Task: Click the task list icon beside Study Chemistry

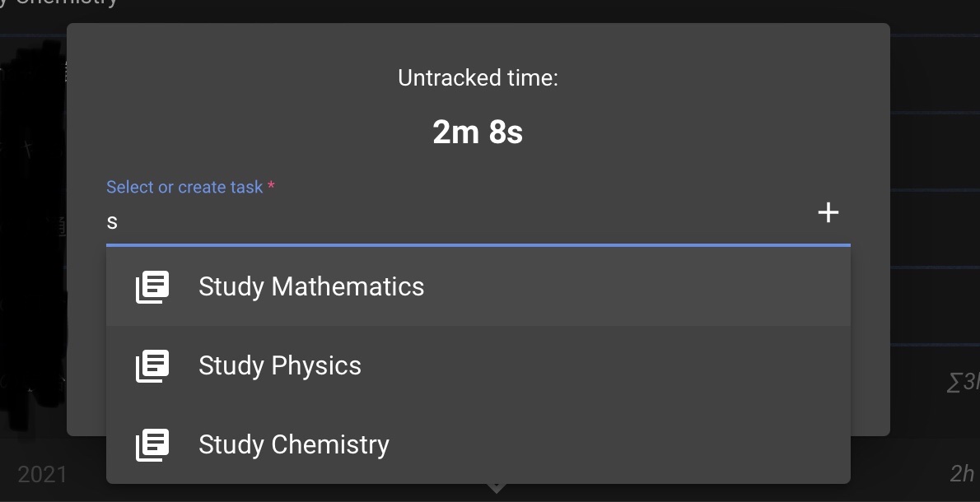Action: (152, 444)
